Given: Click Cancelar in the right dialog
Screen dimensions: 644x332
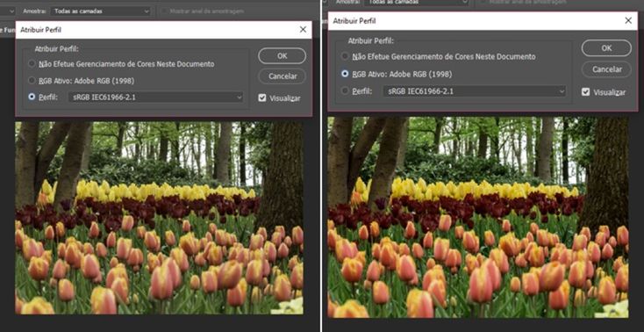Looking at the screenshot, I should (x=606, y=69).
